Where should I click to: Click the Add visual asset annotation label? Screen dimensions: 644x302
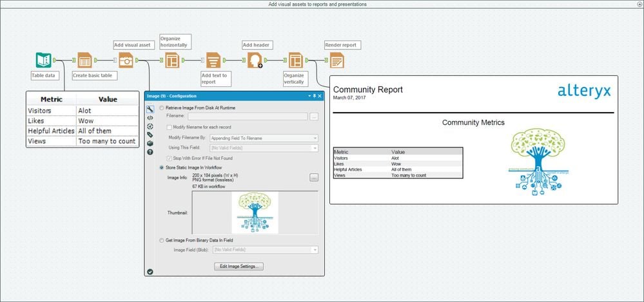click(133, 44)
